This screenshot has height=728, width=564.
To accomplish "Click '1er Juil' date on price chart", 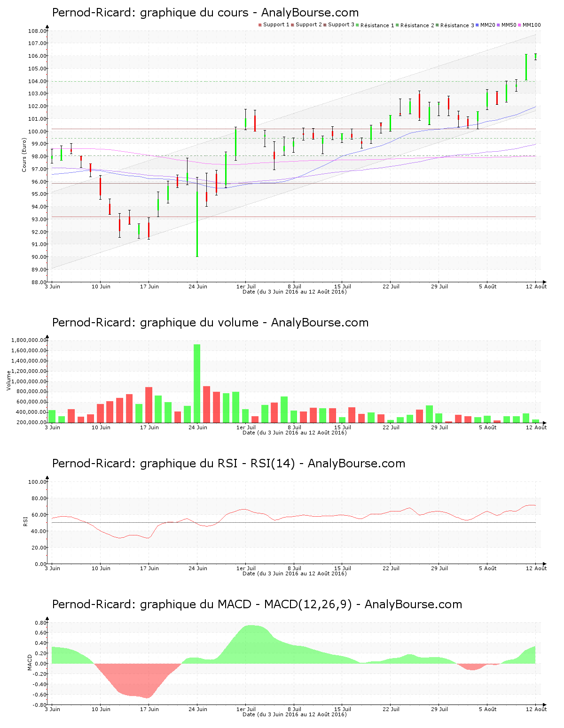I will tap(246, 287).
